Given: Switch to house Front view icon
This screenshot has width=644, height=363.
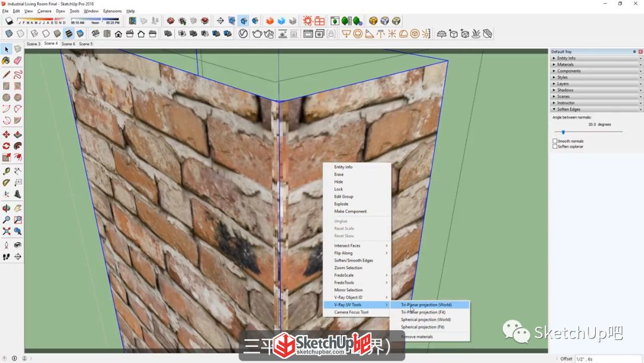Looking at the screenshot, I should coord(118,33).
